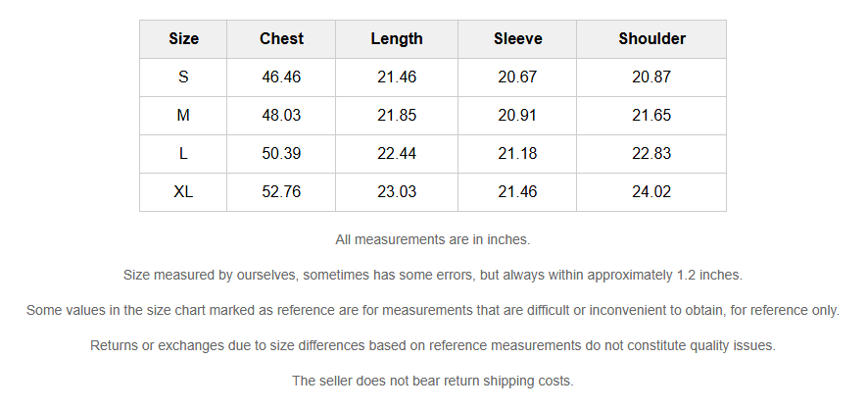
Task: Click the Size column header
Action: (x=183, y=39)
